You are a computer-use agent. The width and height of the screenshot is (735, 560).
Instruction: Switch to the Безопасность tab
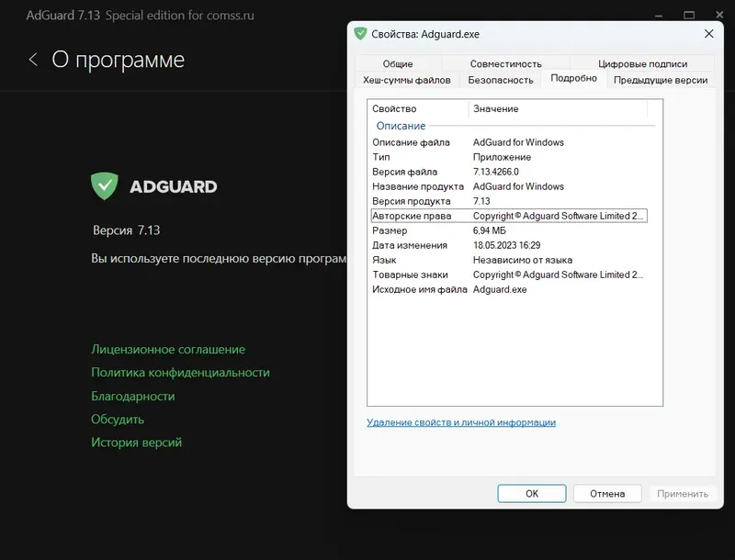tap(500, 79)
